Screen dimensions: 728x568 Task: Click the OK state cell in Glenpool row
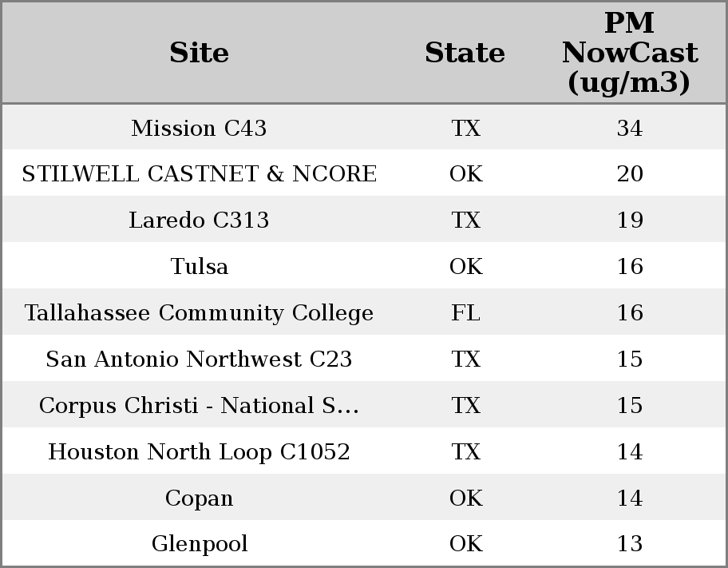tap(465, 544)
